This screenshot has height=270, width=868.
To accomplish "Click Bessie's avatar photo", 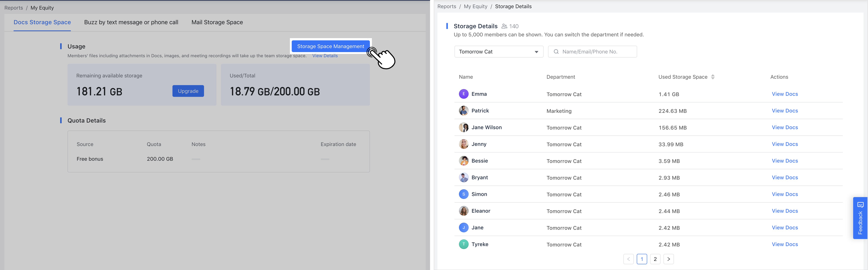I will pos(464,161).
